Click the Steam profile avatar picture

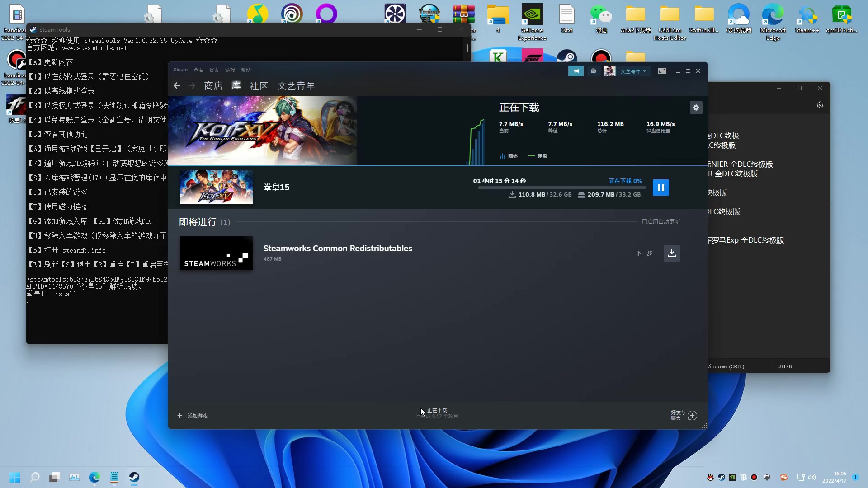tap(610, 71)
